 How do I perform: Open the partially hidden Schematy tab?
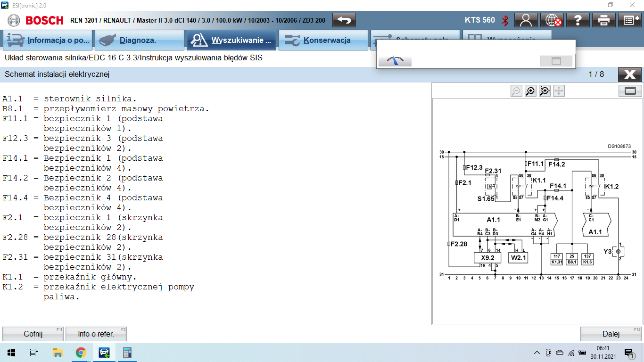tap(415, 35)
